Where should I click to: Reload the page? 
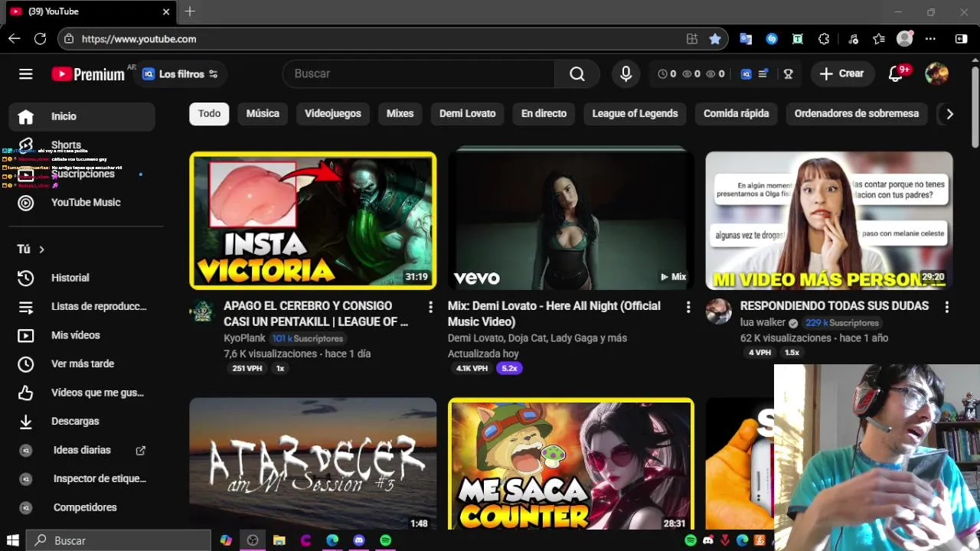(41, 38)
